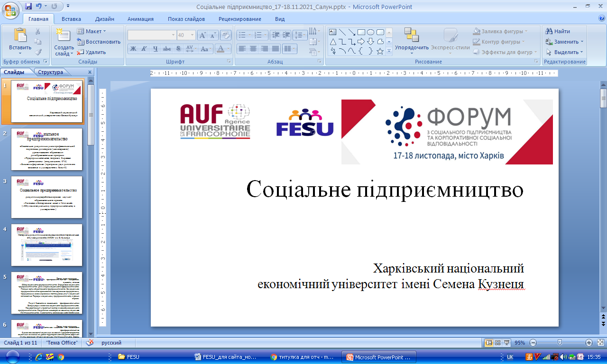This screenshot has height=364, width=607.
Task: Open the Дизайн ribbon tab
Action: (x=104, y=19)
